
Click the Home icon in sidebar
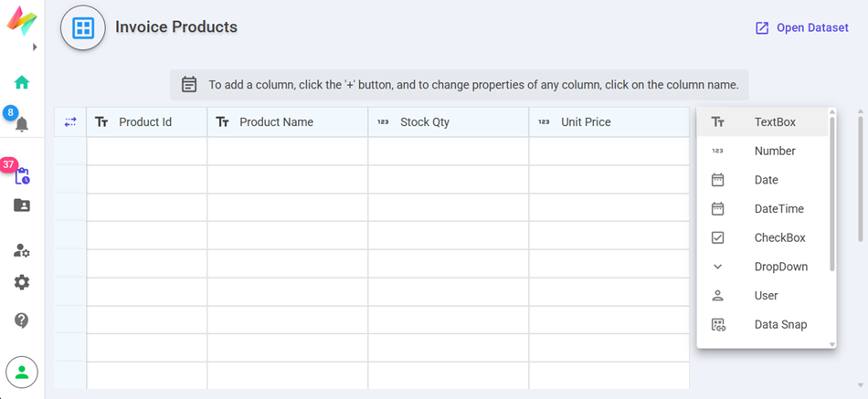[x=22, y=82]
